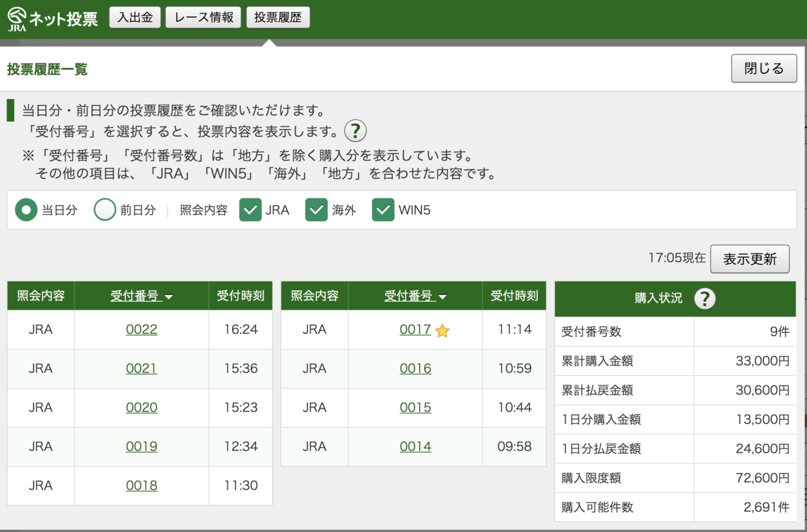
Task: Click the 投票履歴一覧 heading
Action: pyautogui.click(x=47, y=69)
